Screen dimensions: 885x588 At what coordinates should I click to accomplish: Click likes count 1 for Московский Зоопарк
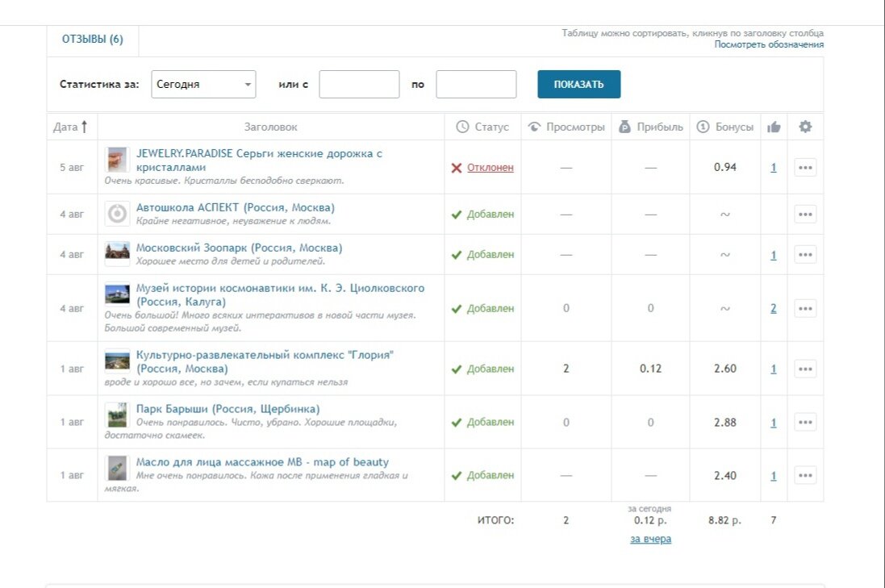[773, 255]
